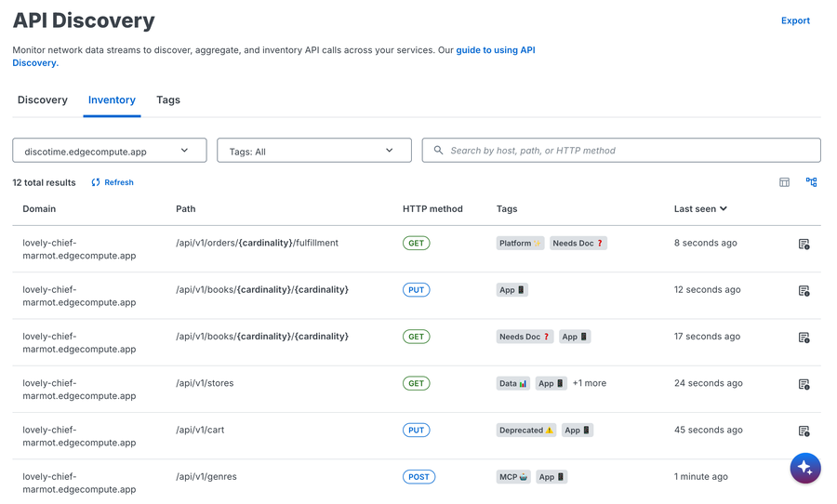Open details icon for /api/v1/cart row
This screenshot has width=837, height=504.
click(x=804, y=431)
